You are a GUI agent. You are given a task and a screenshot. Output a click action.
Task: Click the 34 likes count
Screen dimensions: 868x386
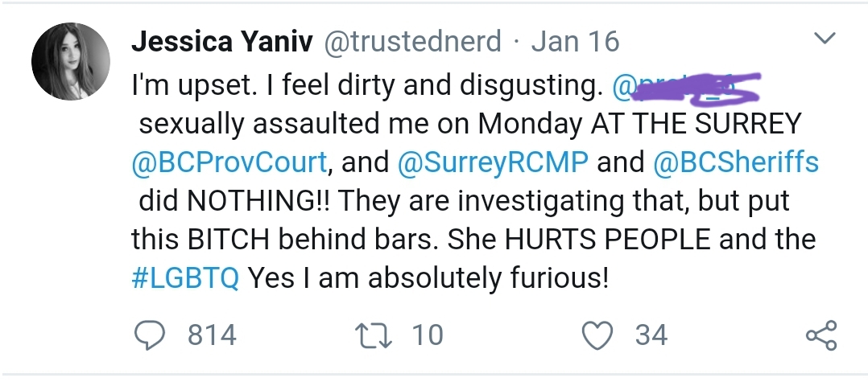[651, 335]
